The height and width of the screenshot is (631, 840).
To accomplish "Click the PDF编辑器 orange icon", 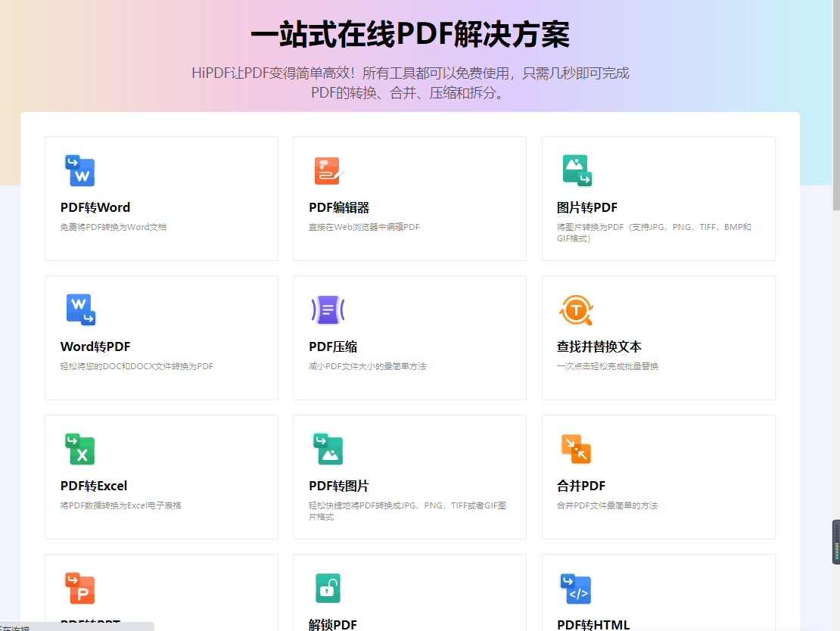I will click(328, 170).
